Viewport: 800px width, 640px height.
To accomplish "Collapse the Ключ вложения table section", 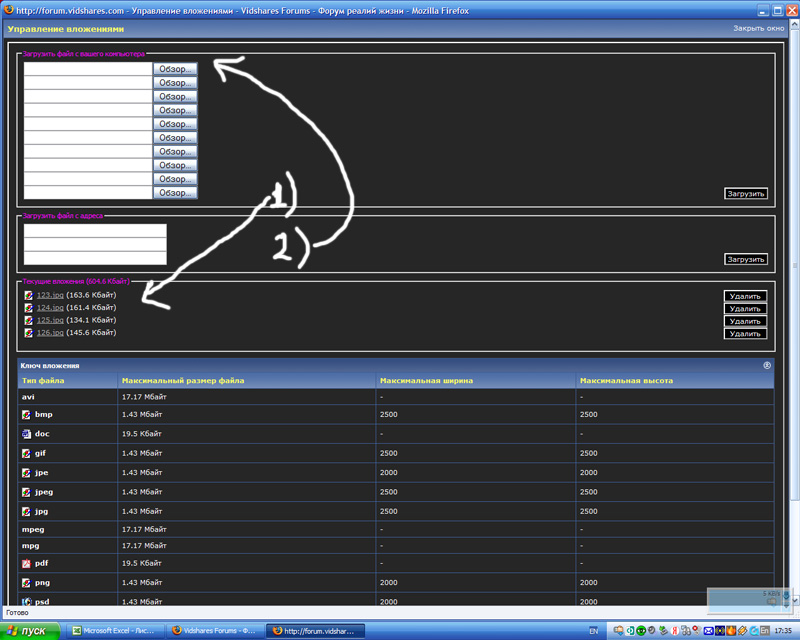I will (767, 365).
